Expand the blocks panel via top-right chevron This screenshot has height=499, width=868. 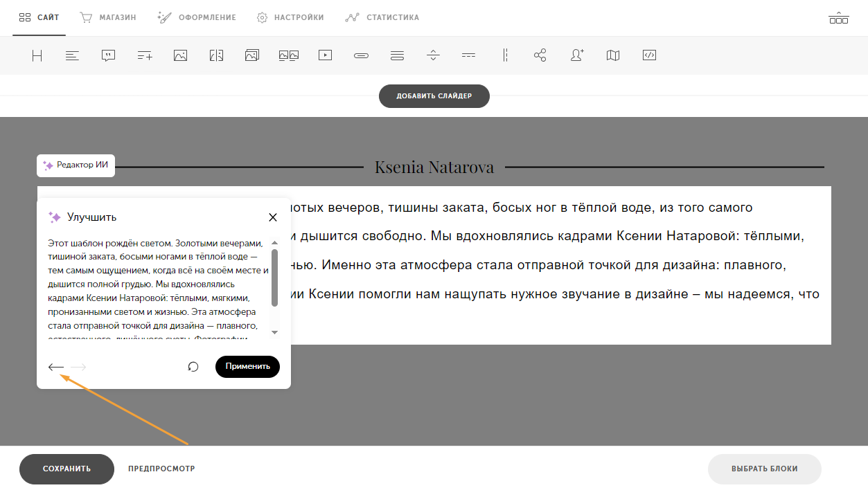pos(838,18)
